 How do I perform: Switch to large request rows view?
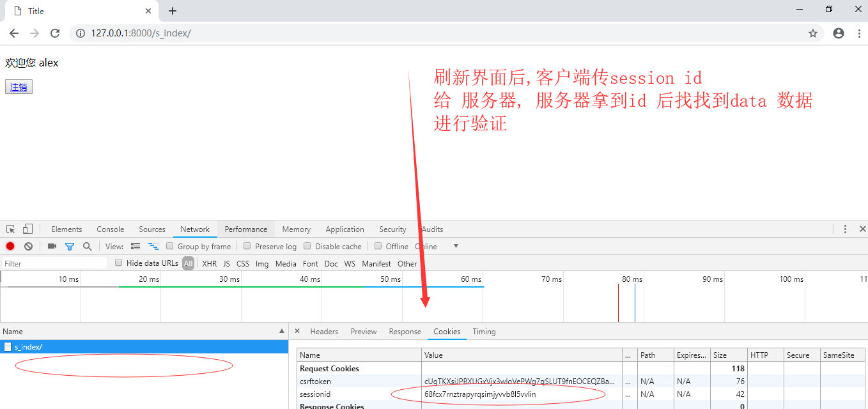(136, 247)
